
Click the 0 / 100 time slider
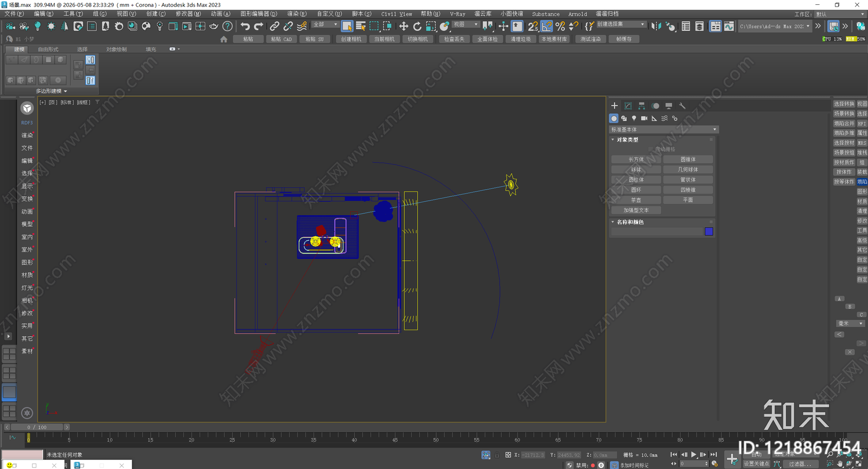coord(37,427)
